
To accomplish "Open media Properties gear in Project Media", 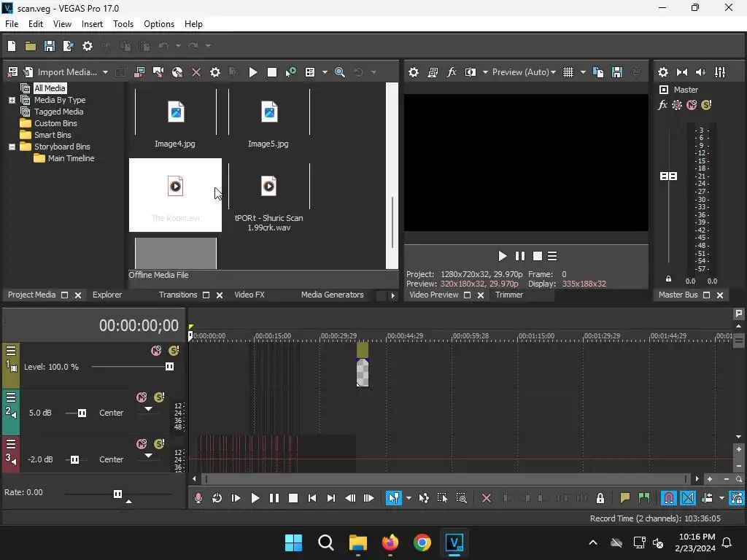I will [x=215, y=72].
